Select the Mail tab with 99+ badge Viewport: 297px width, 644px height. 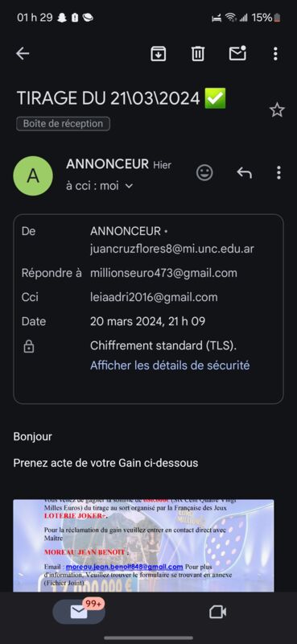click(x=79, y=612)
